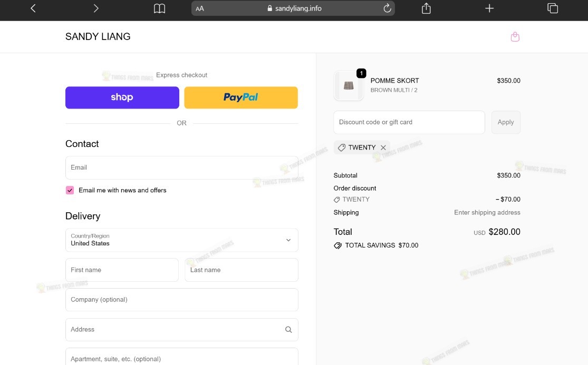The height and width of the screenshot is (365, 588).
Task: Pay with the Shop express button
Action: pyautogui.click(x=122, y=97)
